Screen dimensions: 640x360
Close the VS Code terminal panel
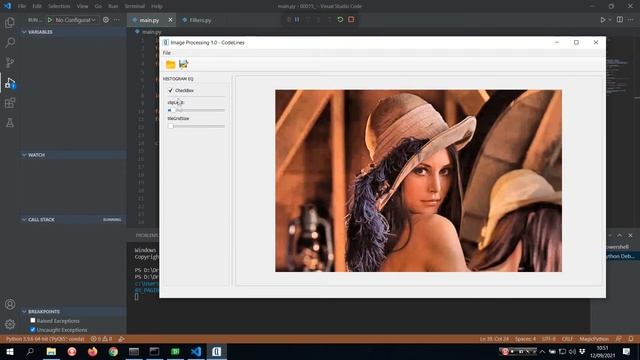[630, 236]
